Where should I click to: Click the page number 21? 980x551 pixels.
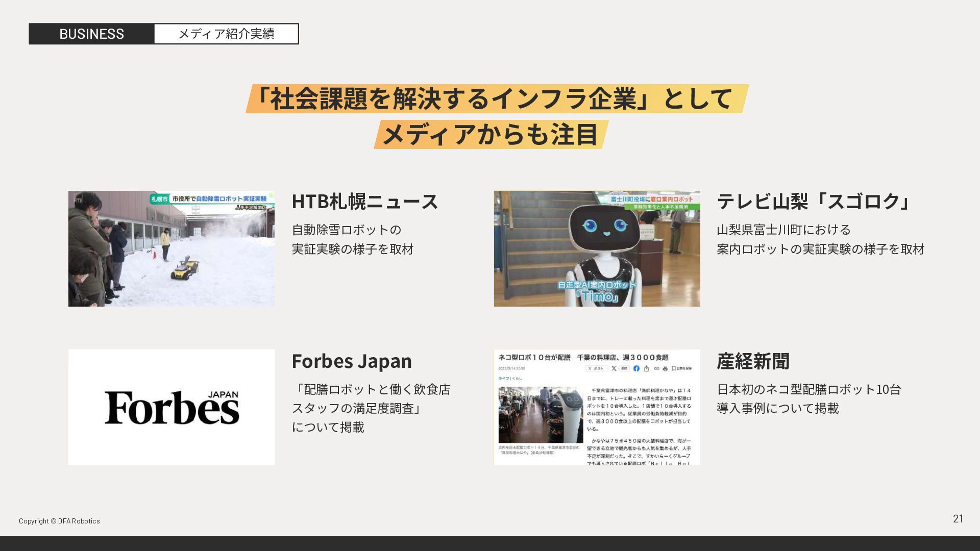(x=958, y=519)
